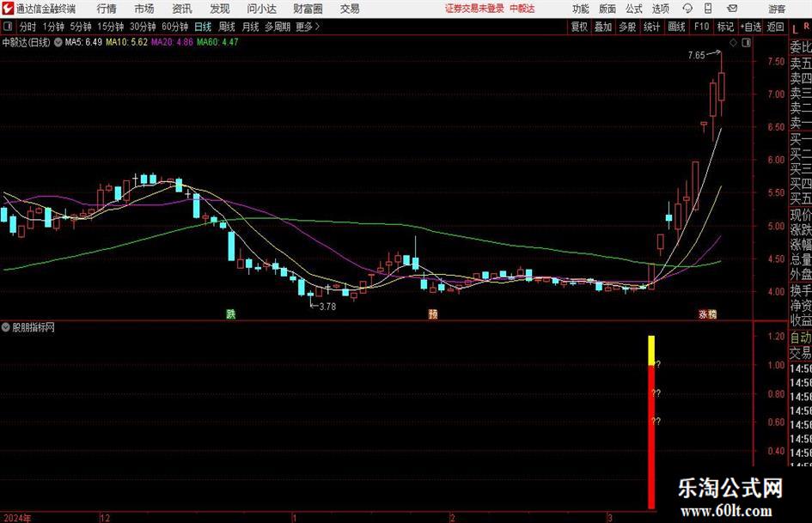The width and height of the screenshot is (812, 523).
Task: Select the 30分钟 period tab
Action: (x=143, y=27)
